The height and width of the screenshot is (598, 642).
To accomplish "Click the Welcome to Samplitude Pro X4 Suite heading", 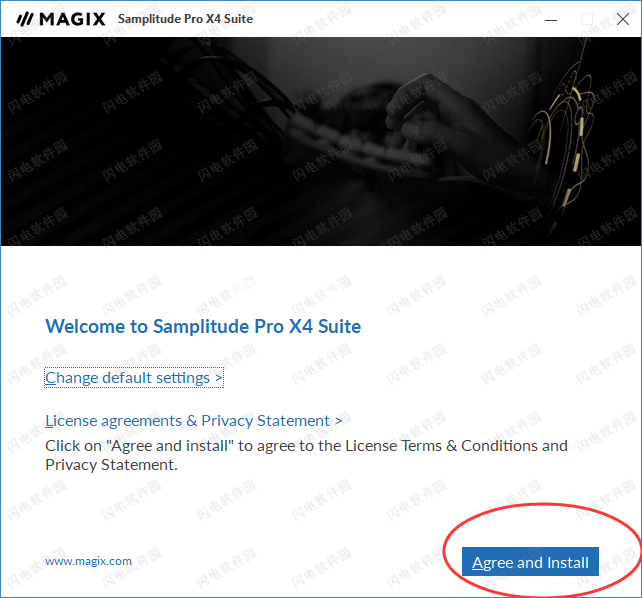I will (203, 327).
